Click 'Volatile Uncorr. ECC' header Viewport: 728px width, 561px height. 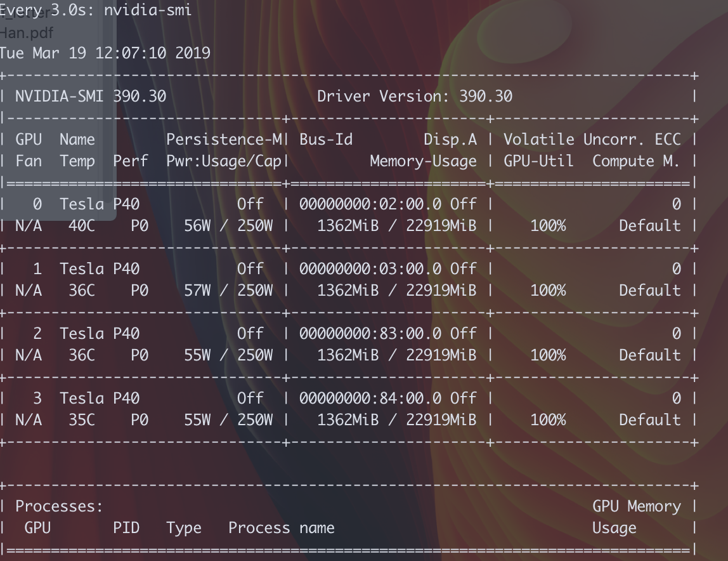(592, 140)
